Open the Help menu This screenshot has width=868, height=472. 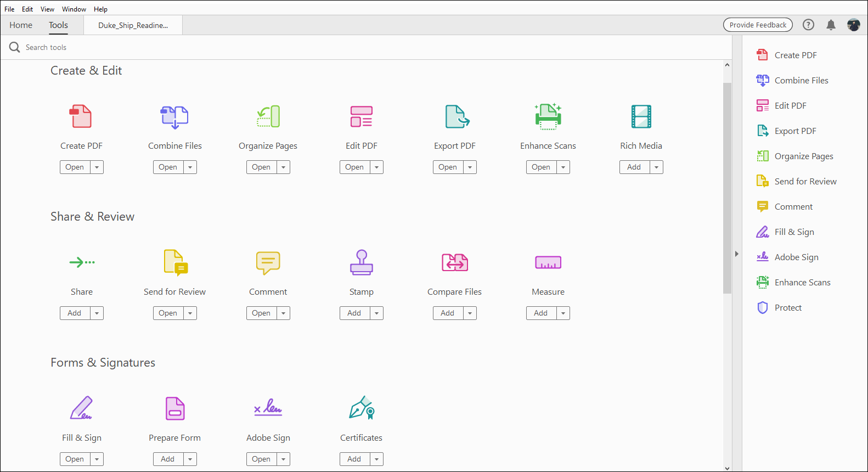point(100,9)
